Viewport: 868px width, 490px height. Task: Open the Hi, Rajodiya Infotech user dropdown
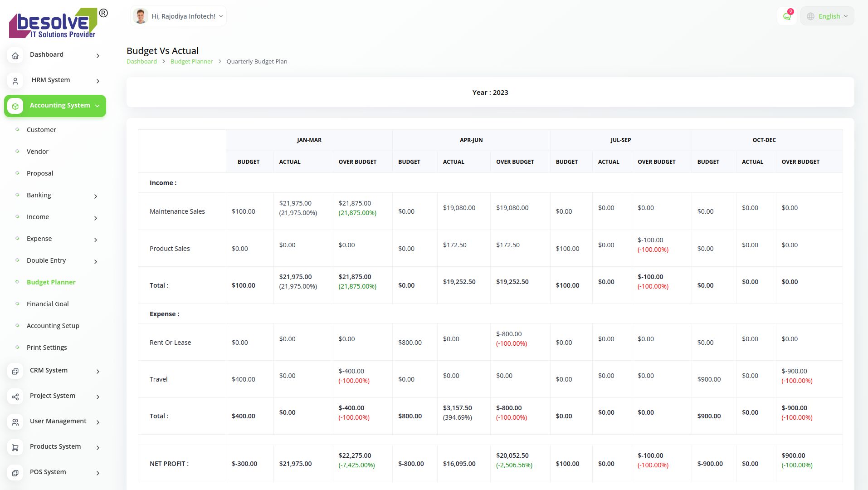click(178, 16)
